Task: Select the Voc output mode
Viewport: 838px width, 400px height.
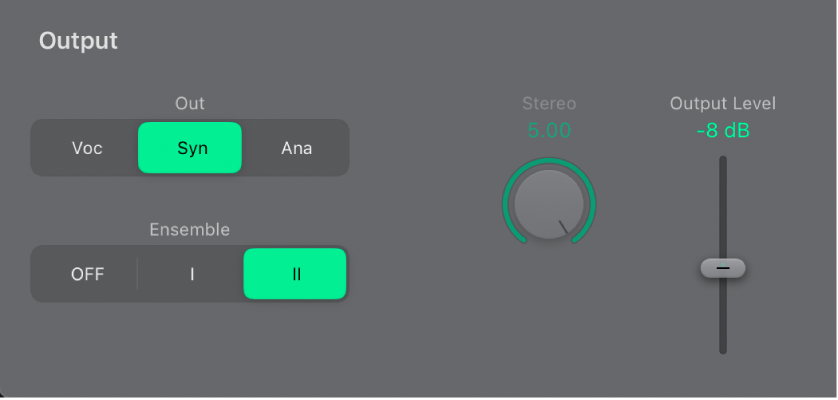Action: tap(87, 148)
